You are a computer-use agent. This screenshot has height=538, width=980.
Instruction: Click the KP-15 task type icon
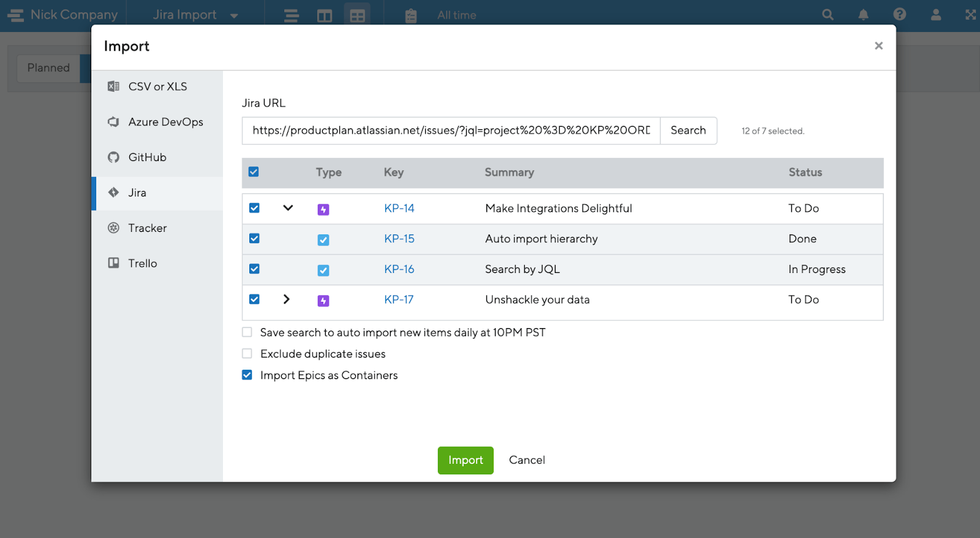click(323, 240)
